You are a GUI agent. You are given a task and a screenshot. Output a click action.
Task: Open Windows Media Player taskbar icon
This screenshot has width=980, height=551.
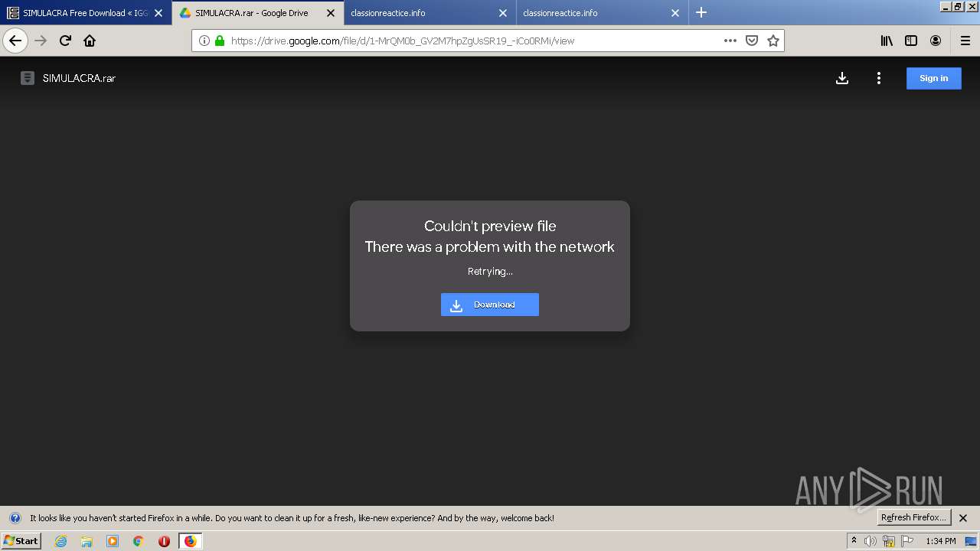coord(113,541)
